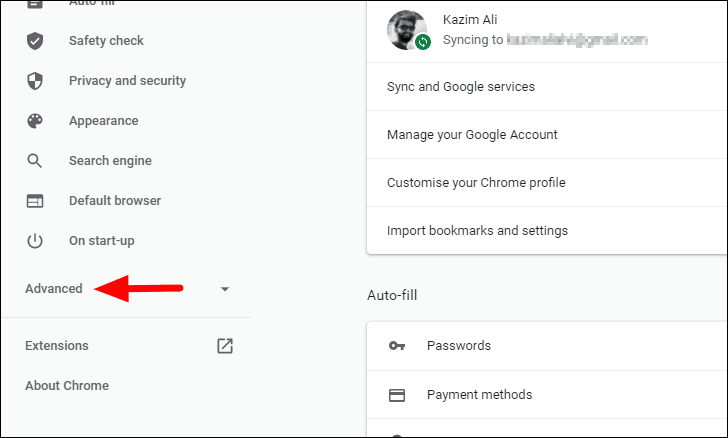Viewport: 728px width, 438px height.
Task: Open Customise your Chrome profile
Action: tap(547, 183)
